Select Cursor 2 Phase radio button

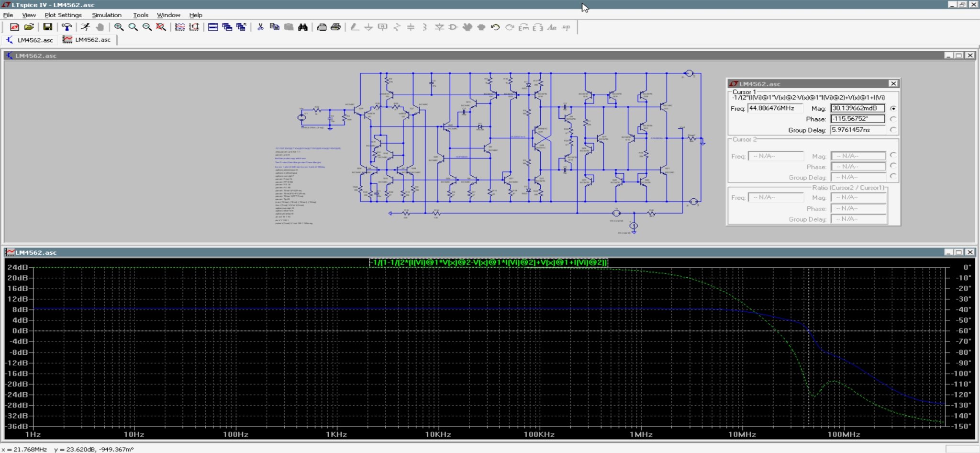click(x=893, y=166)
